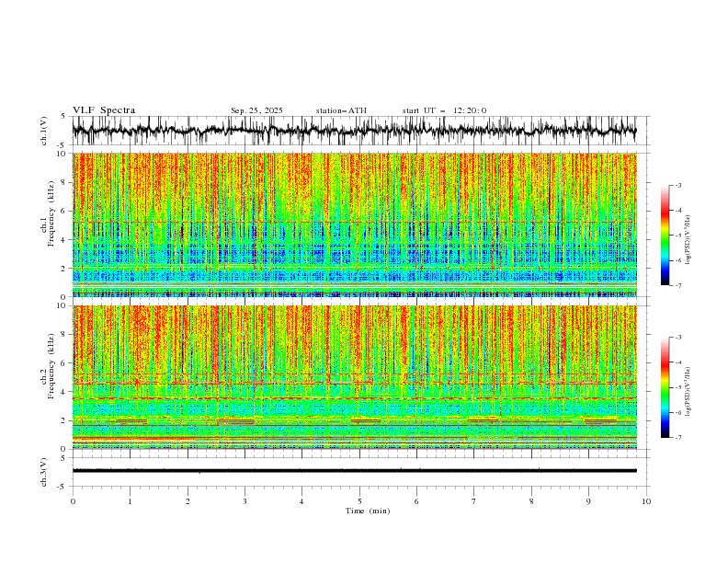Viewport: 728px width, 563px height.
Task: Click the 'Time (min)' axis label
Action: click(368, 511)
